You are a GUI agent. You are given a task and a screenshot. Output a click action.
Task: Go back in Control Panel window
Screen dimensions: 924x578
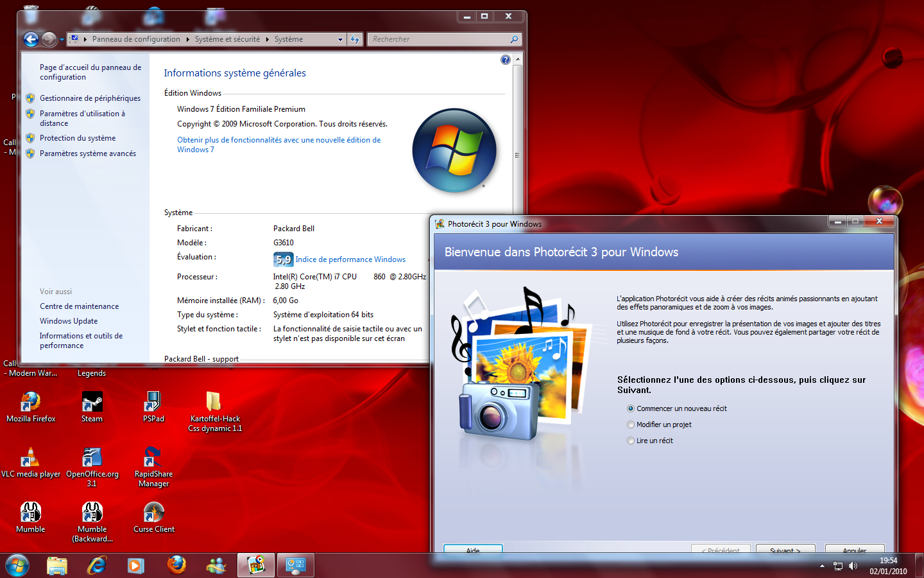(31, 39)
